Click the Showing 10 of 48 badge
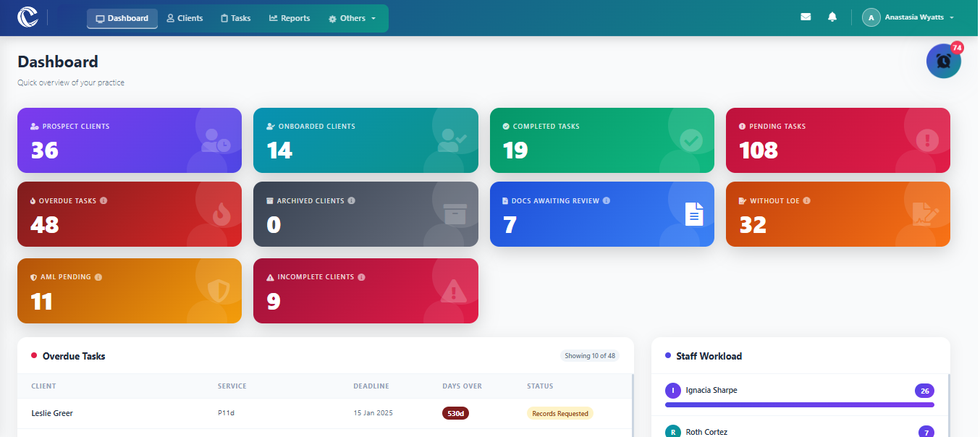The image size is (980, 437). [590, 356]
